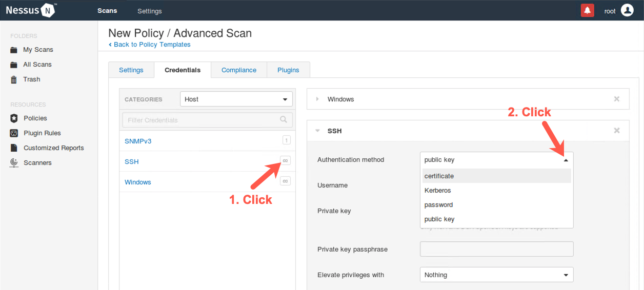The height and width of the screenshot is (290, 644).
Task: Click the Scanners icon
Action: coord(14,163)
